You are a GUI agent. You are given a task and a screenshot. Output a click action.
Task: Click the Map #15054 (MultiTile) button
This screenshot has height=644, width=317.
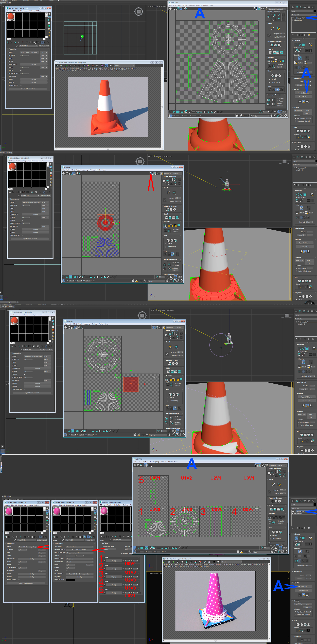coord(80,550)
